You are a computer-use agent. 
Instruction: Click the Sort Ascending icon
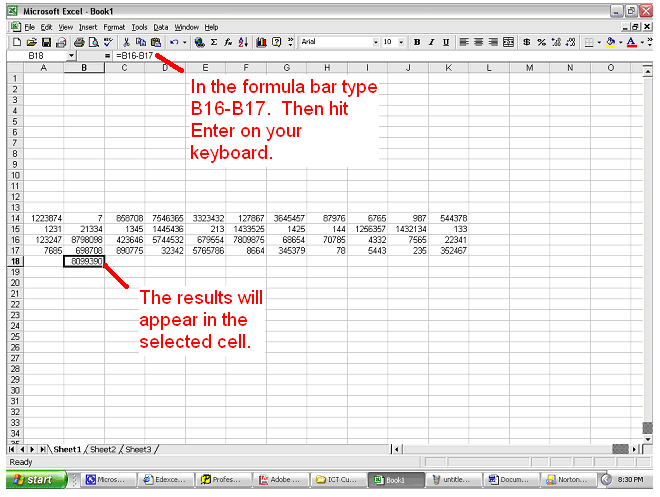[243, 42]
